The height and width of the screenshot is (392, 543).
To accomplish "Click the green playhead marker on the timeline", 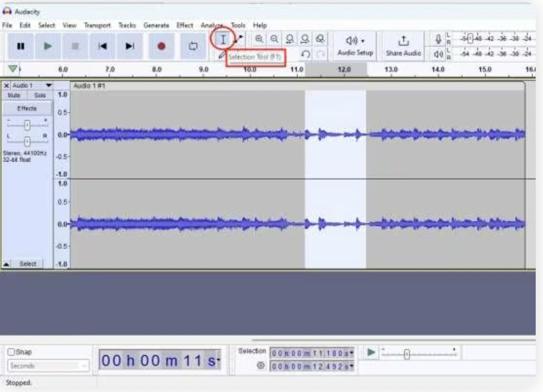I will [x=13, y=69].
